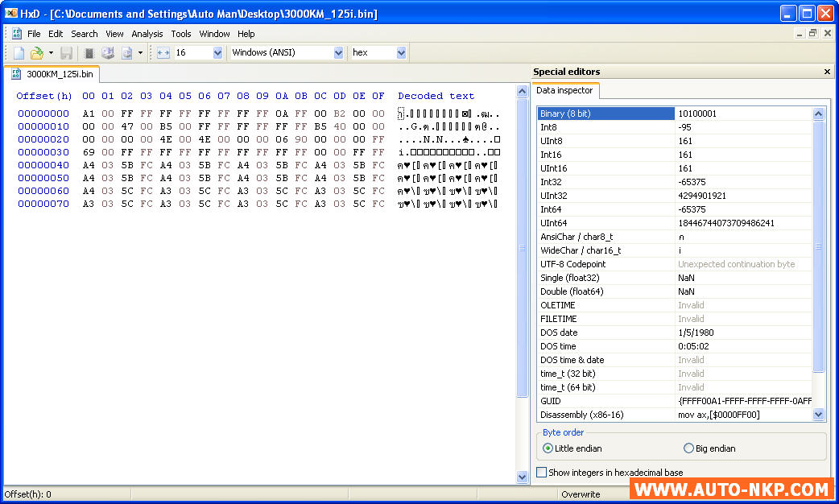Close the inner document window
This screenshot has height=504, width=839.
click(x=827, y=33)
